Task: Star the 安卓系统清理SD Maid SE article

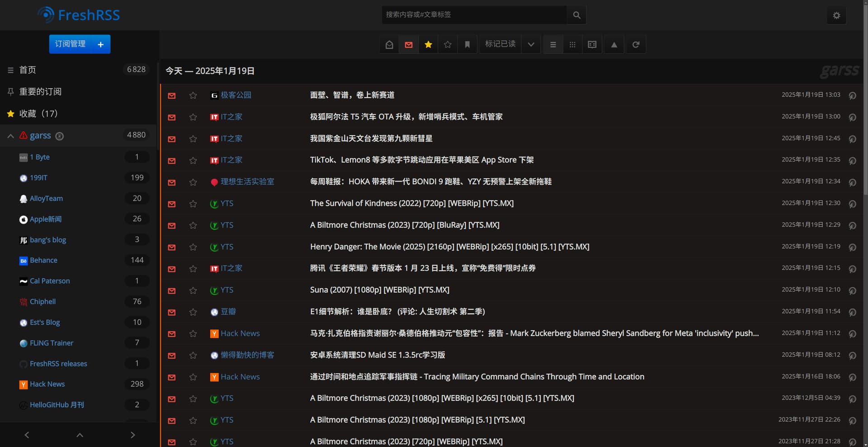Action: [193, 356]
